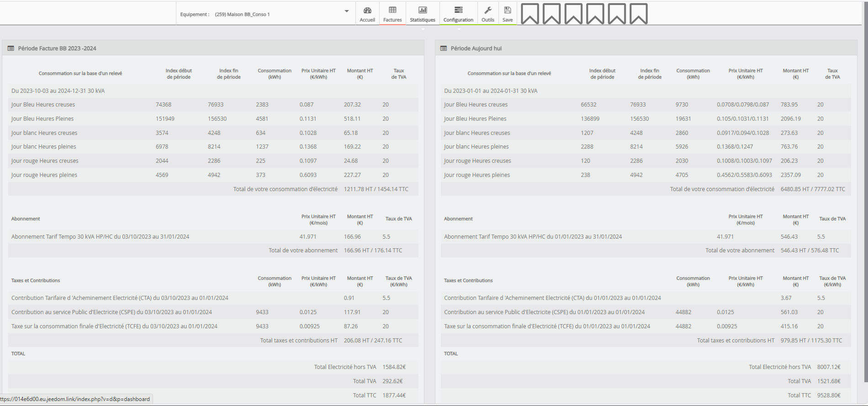This screenshot has width=868, height=406.
Task: Click amount 2096.19 in Aujourd hui panel
Action: [791, 119]
